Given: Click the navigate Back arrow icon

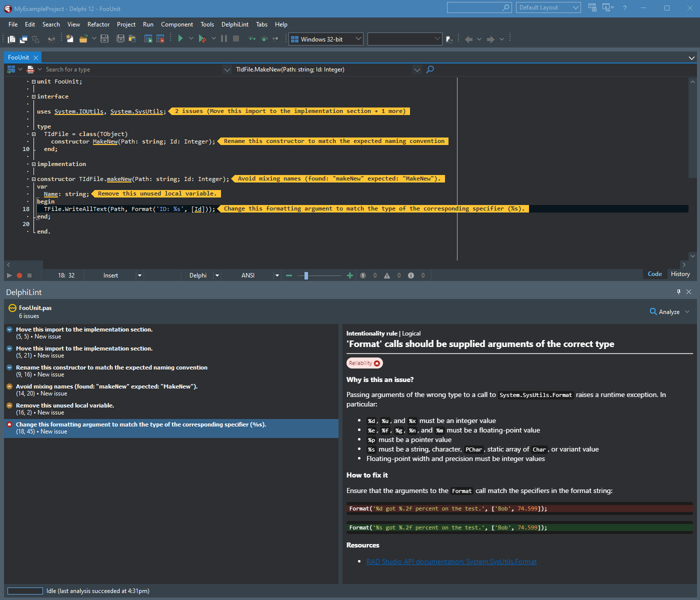Looking at the screenshot, I should [468, 39].
